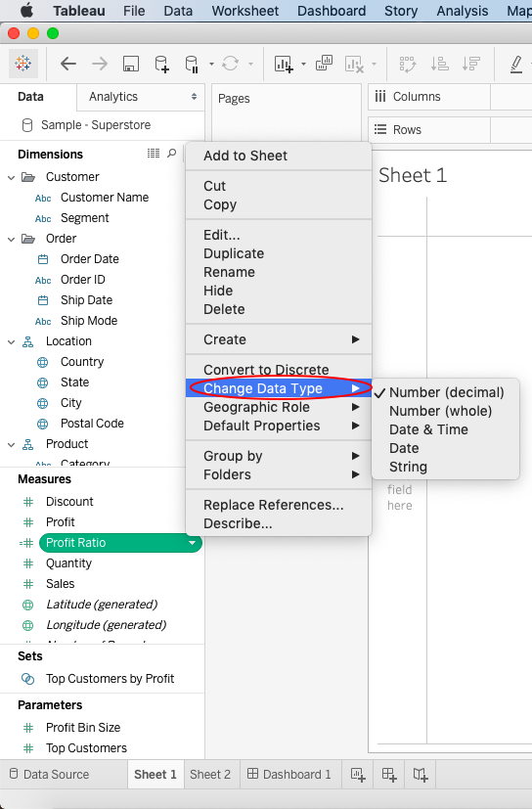Click the Apple menu icon
The height and width of the screenshot is (809, 532).
click(x=26, y=10)
